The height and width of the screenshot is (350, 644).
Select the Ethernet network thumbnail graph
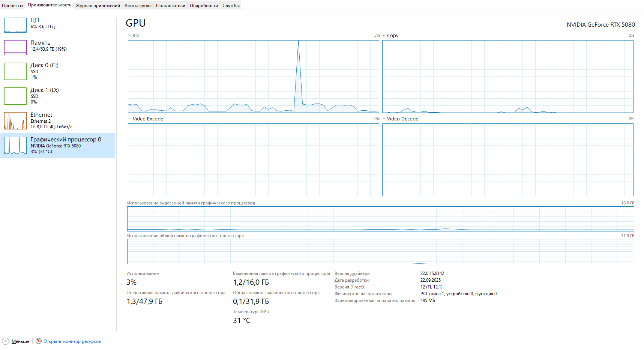click(x=15, y=121)
